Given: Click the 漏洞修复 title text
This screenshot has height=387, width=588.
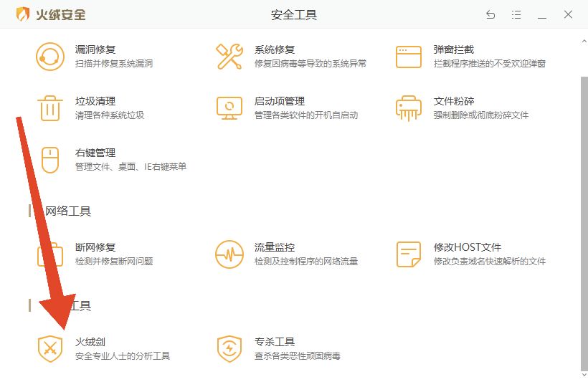Looking at the screenshot, I should click(x=95, y=49).
